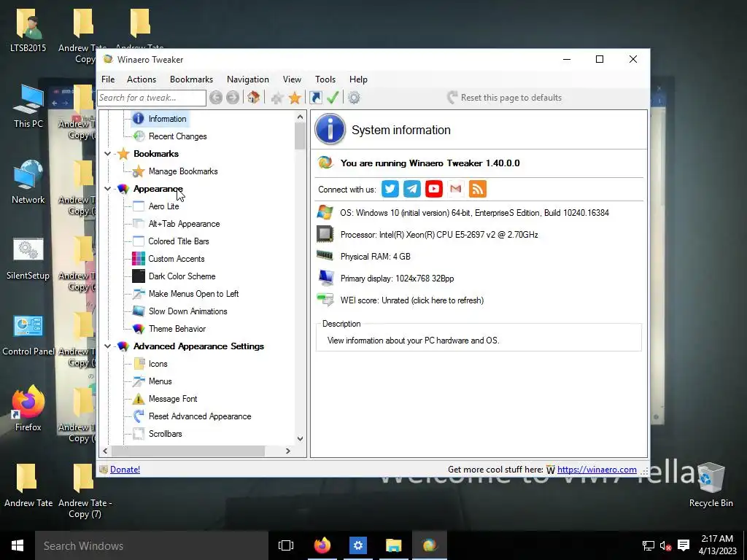Select Colored Title Bars tweak
747x560 pixels.
tap(179, 241)
